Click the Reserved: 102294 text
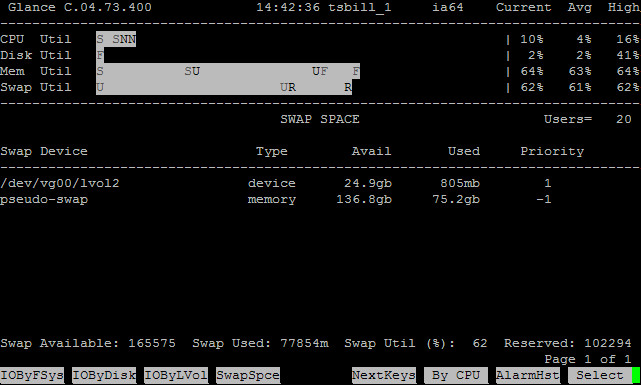 [x=568, y=343]
